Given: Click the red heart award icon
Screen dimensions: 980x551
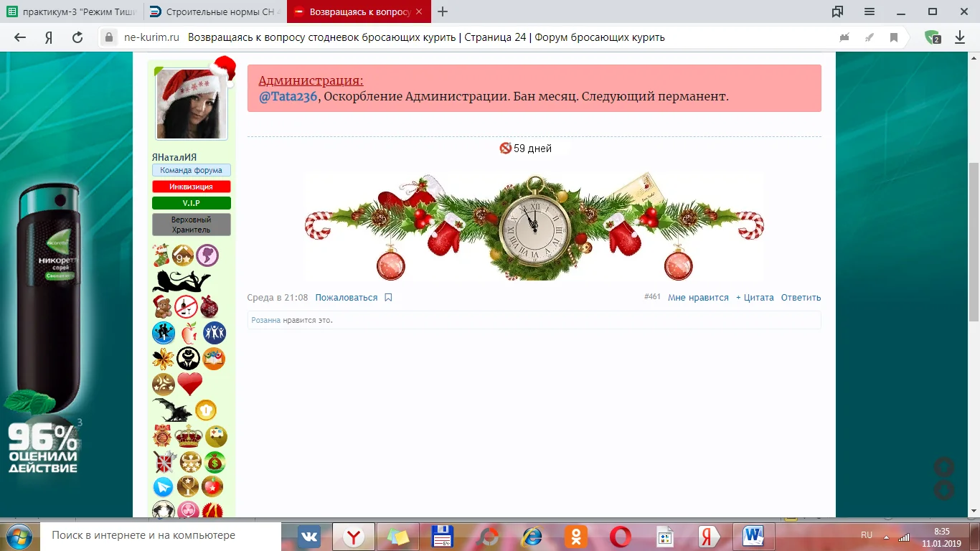Looking at the screenshot, I should [190, 385].
